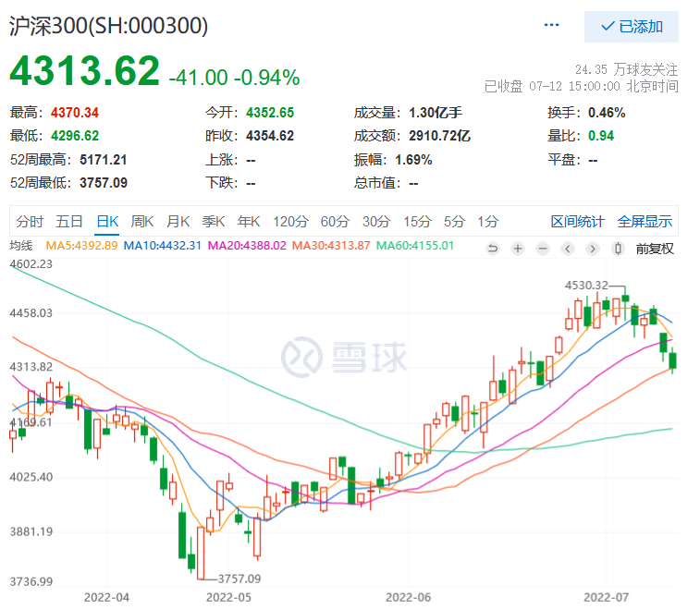Click the 4530.32 high point marker
Viewport: 700px width, 609px height.
pyautogui.click(x=586, y=285)
